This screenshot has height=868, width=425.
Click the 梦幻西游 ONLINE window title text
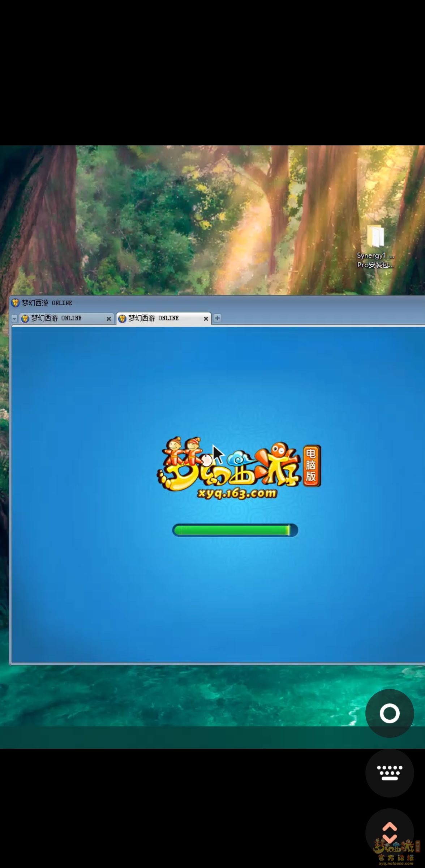pyautogui.click(x=47, y=303)
